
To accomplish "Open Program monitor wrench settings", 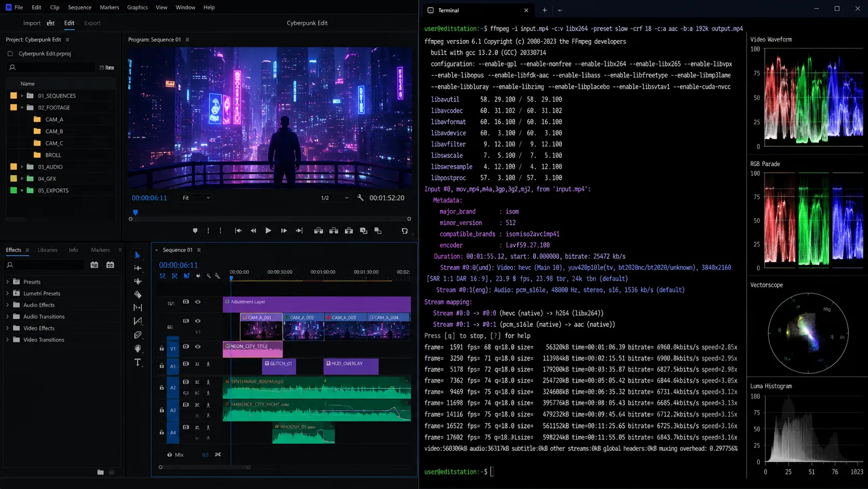I will click(x=360, y=198).
